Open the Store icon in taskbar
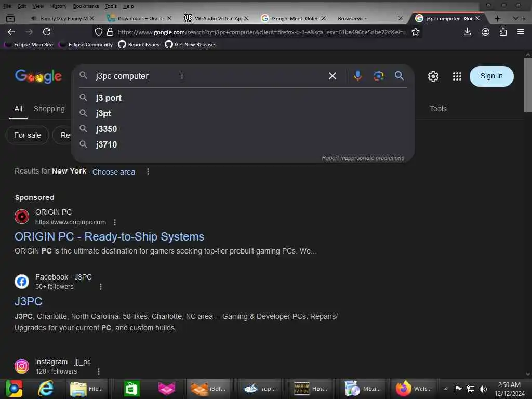Image resolution: width=532 pixels, height=399 pixels. [131, 389]
